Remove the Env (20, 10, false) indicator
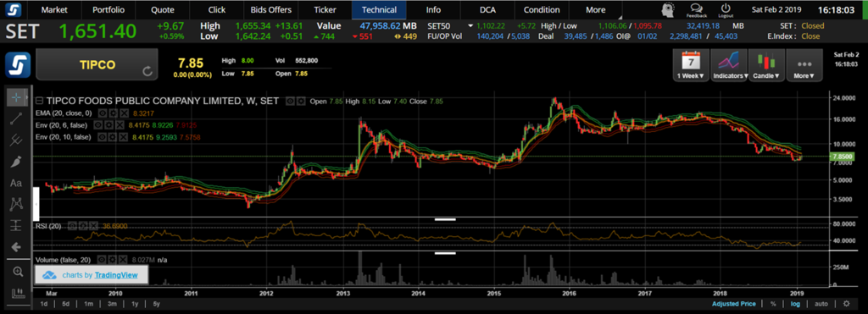Image resolution: width=868 pixels, height=314 pixels. (x=123, y=136)
